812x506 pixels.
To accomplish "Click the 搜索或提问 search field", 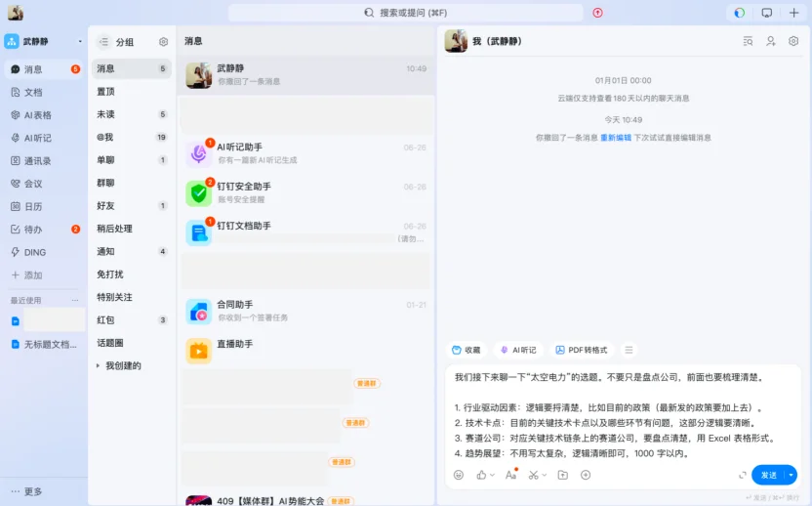I will (405, 13).
